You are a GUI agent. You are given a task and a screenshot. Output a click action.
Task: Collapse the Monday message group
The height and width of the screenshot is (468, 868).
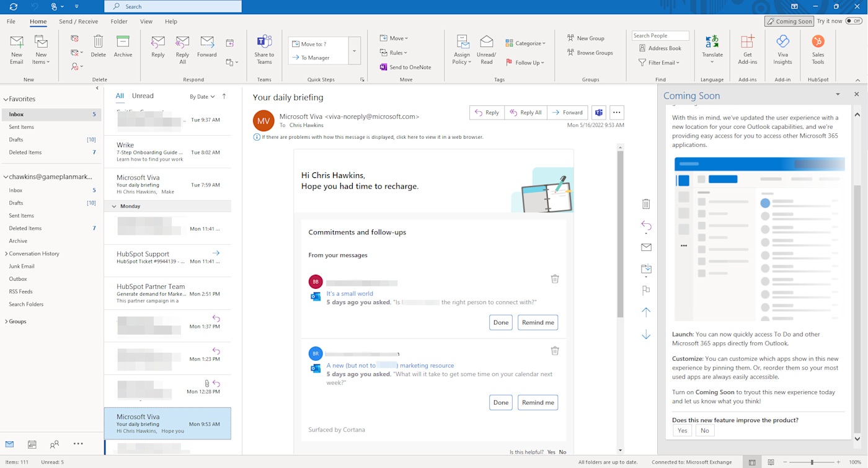(114, 206)
